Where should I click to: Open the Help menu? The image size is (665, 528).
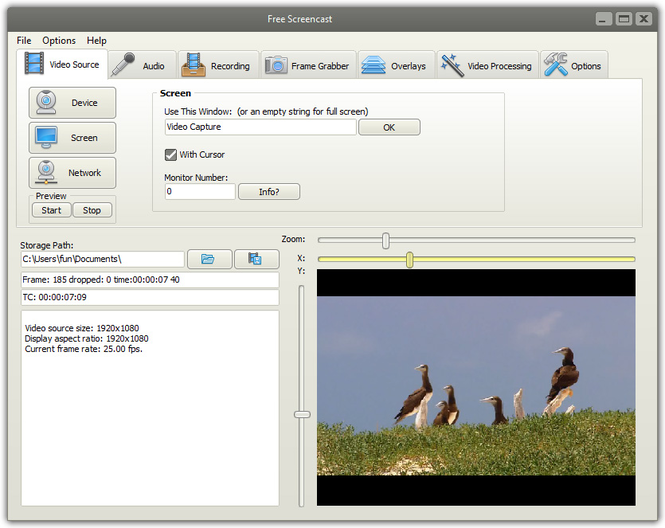96,41
